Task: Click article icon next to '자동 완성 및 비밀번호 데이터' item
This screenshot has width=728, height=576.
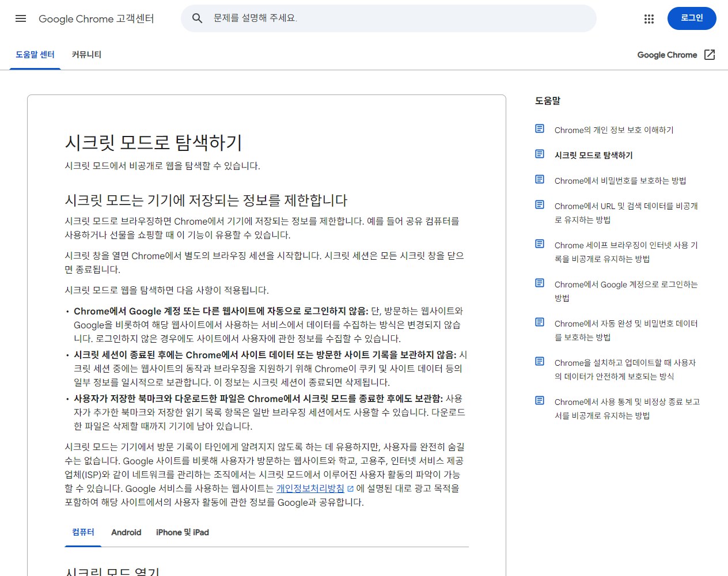Action: tap(540, 322)
